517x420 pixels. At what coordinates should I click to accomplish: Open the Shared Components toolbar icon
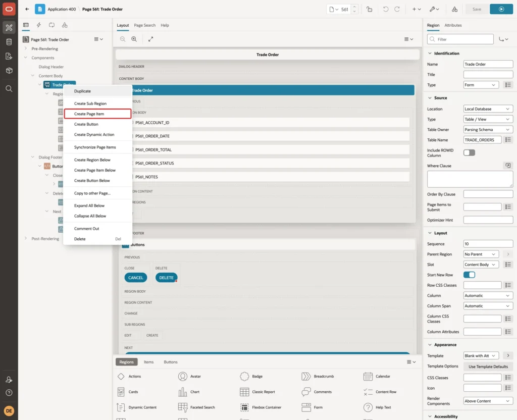point(454,9)
